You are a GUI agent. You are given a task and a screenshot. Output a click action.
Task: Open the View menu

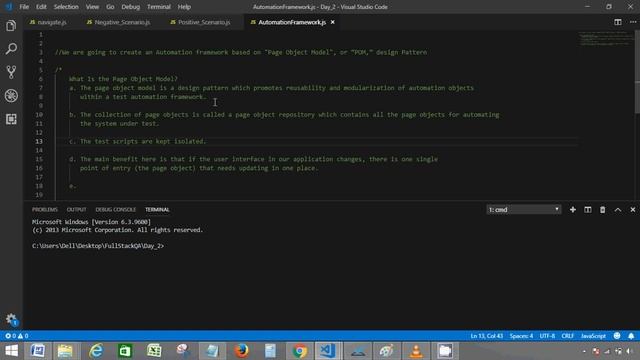[x=92, y=7]
